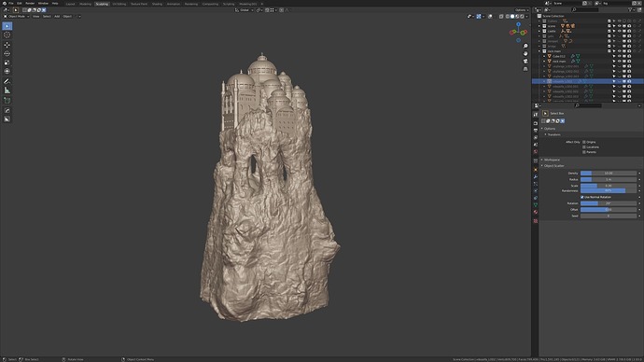Image resolution: width=644 pixels, height=362 pixels.
Task: Open the File menu
Action: [x=11, y=4]
